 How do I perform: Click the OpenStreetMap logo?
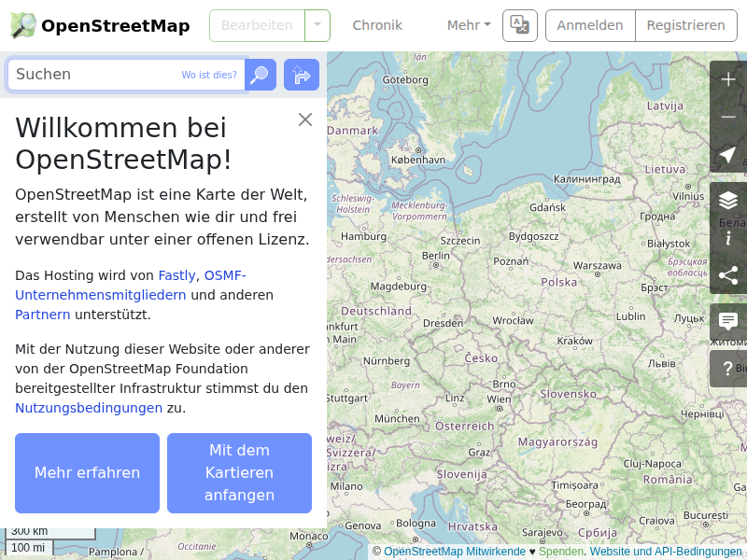coord(100,25)
